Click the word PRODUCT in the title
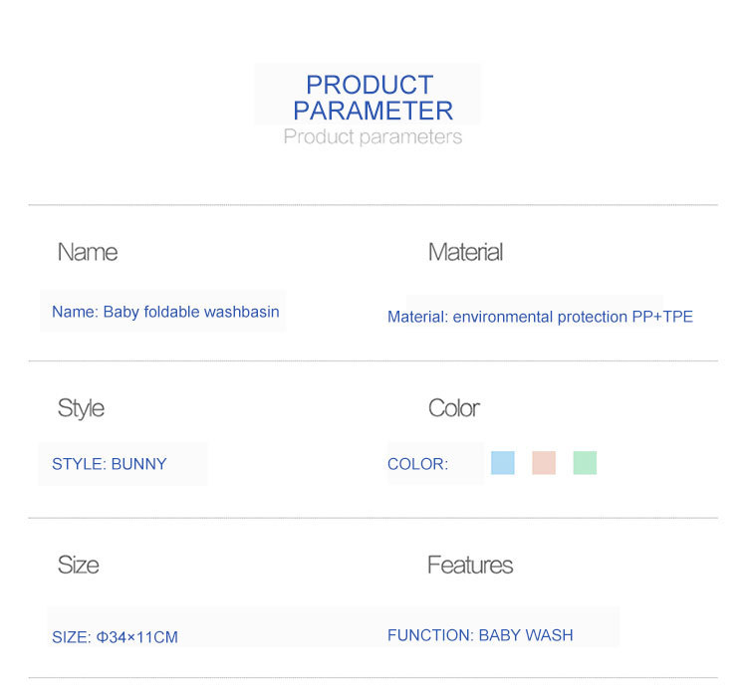The height and width of the screenshot is (700, 747). tap(370, 85)
